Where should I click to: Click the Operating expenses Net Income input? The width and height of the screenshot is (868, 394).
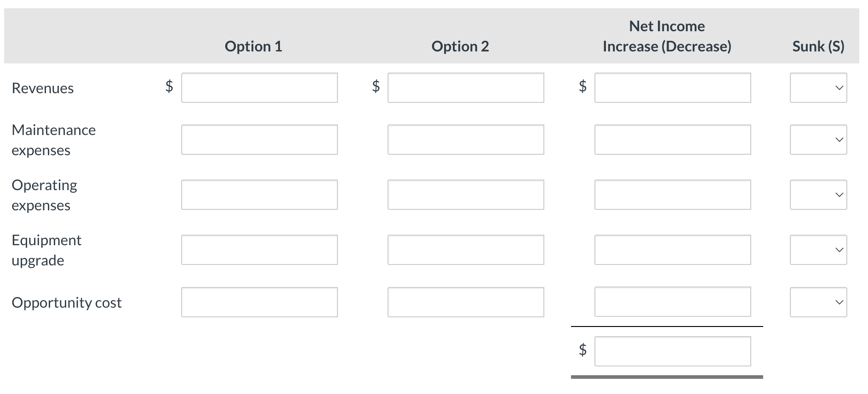click(x=672, y=195)
